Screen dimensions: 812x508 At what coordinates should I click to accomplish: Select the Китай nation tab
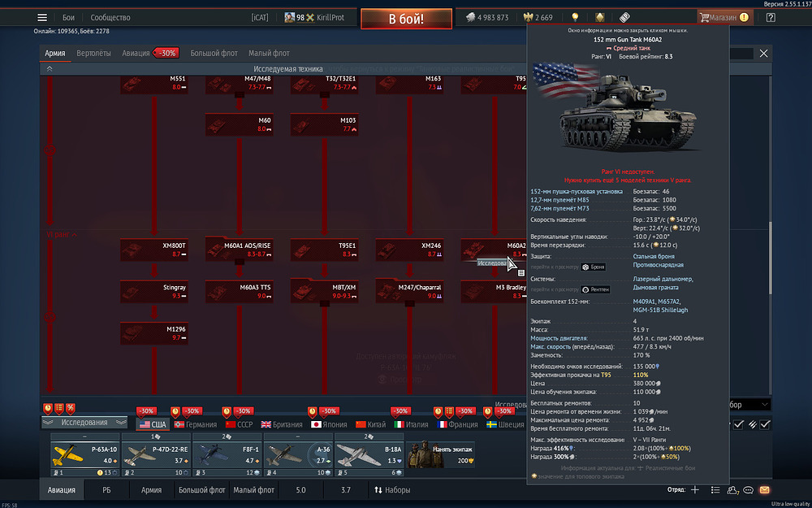click(371, 424)
